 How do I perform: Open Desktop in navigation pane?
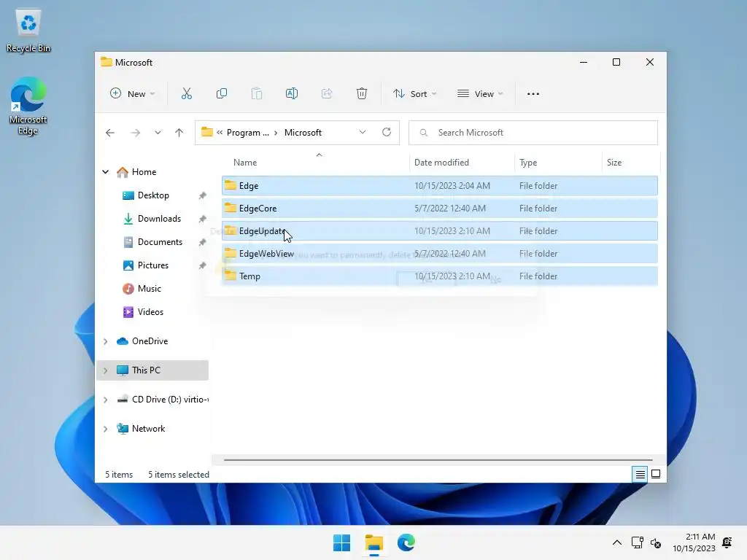[146, 195]
